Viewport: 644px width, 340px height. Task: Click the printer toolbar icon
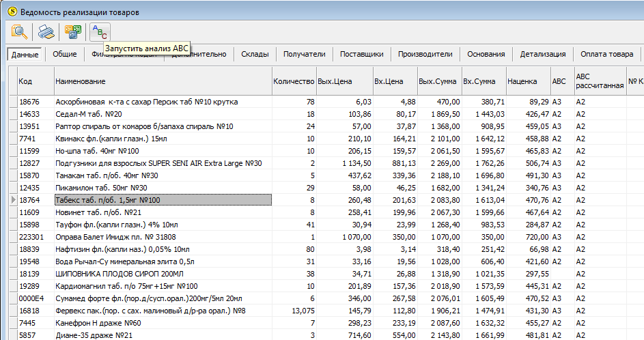tap(46, 31)
